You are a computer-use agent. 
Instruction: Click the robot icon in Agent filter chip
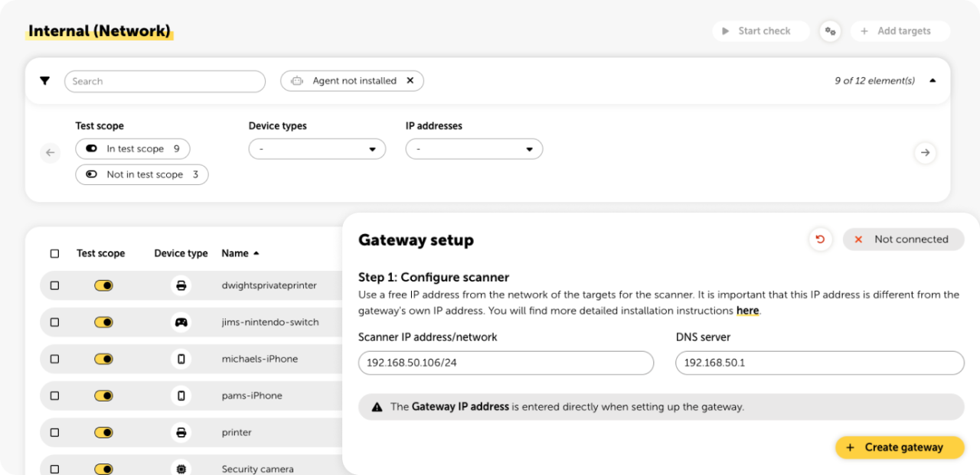click(x=297, y=81)
